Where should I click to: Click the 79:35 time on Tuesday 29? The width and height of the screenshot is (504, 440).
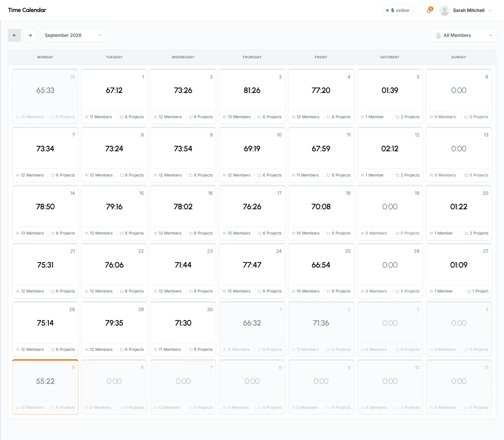[114, 323]
